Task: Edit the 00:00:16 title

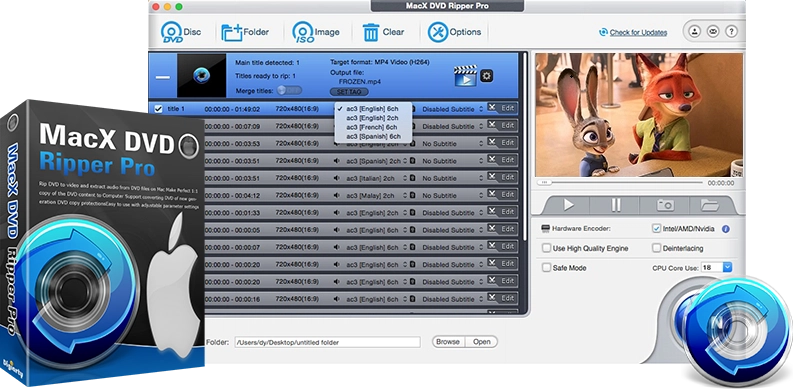Action: pyautogui.click(x=501, y=298)
